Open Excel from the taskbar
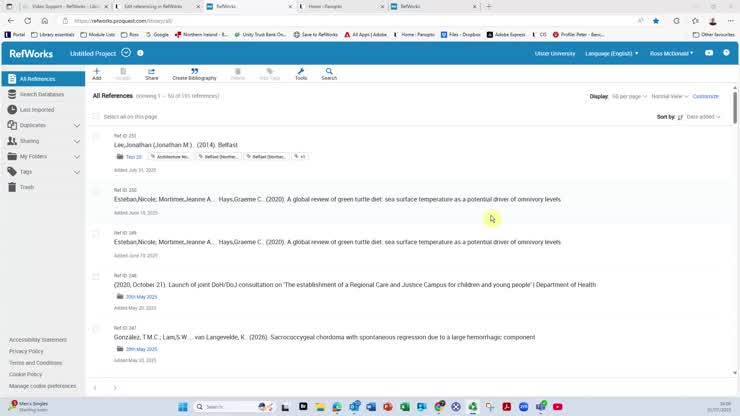This screenshot has height=416, width=740. point(405,407)
